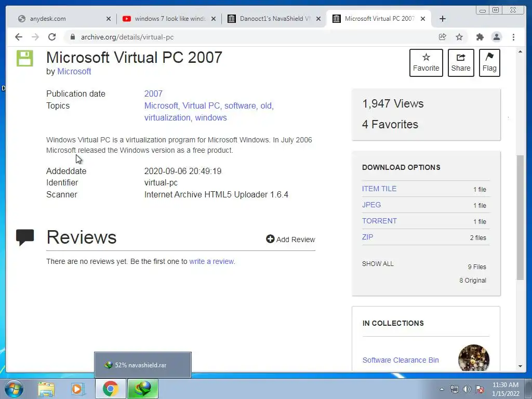532x399 pixels.
Task: Open the Microsoft topic link
Action: click(161, 105)
